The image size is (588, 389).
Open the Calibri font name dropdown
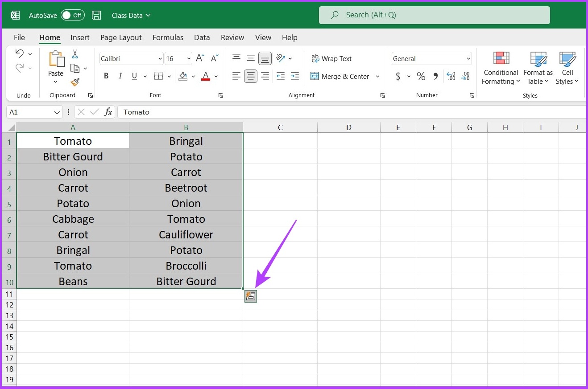click(131, 59)
